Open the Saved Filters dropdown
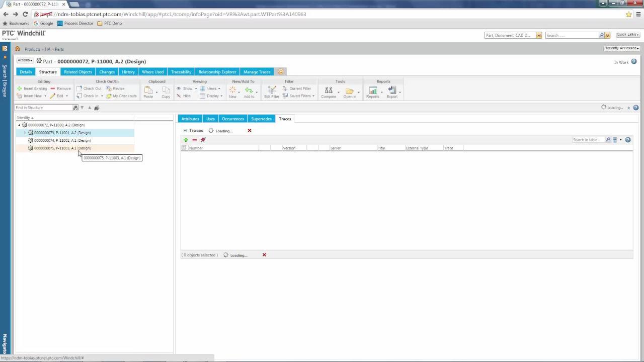 pyautogui.click(x=299, y=96)
